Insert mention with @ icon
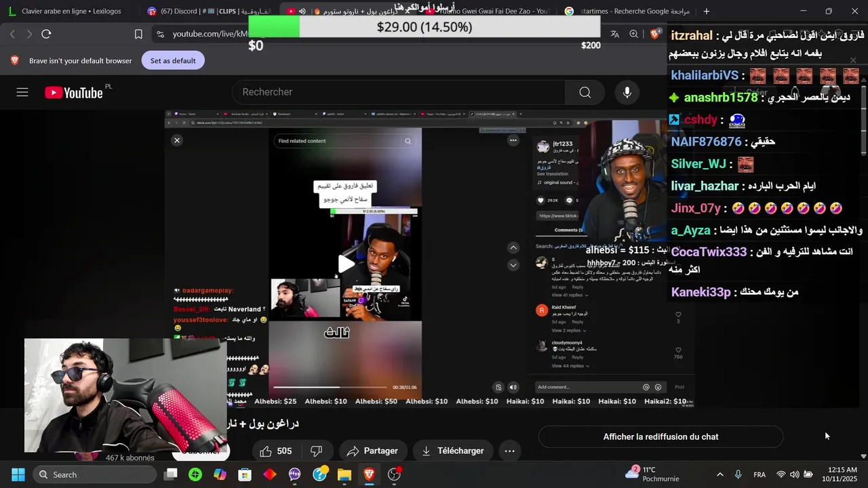This screenshot has width=868, height=488. click(646, 387)
